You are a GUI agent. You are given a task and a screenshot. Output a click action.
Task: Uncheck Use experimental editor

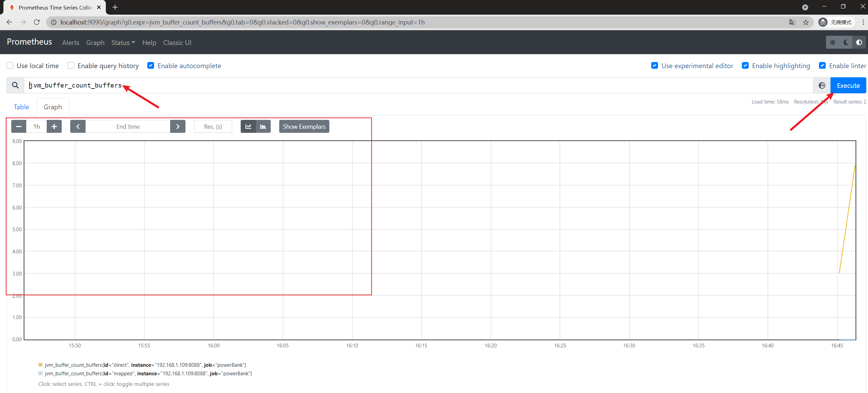tap(655, 65)
